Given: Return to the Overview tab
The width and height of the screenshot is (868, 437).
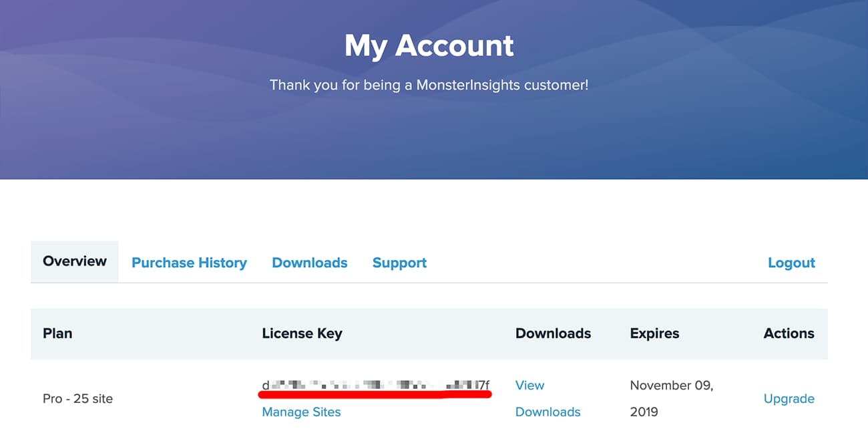Looking at the screenshot, I should tap(74, 261).
